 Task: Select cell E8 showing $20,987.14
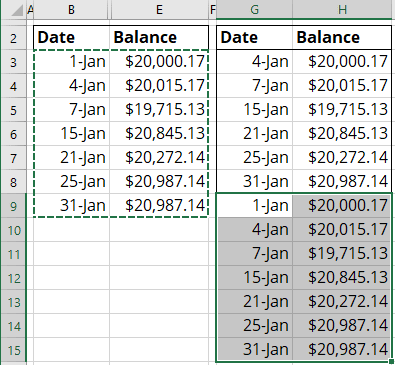(x=159, y=182)
